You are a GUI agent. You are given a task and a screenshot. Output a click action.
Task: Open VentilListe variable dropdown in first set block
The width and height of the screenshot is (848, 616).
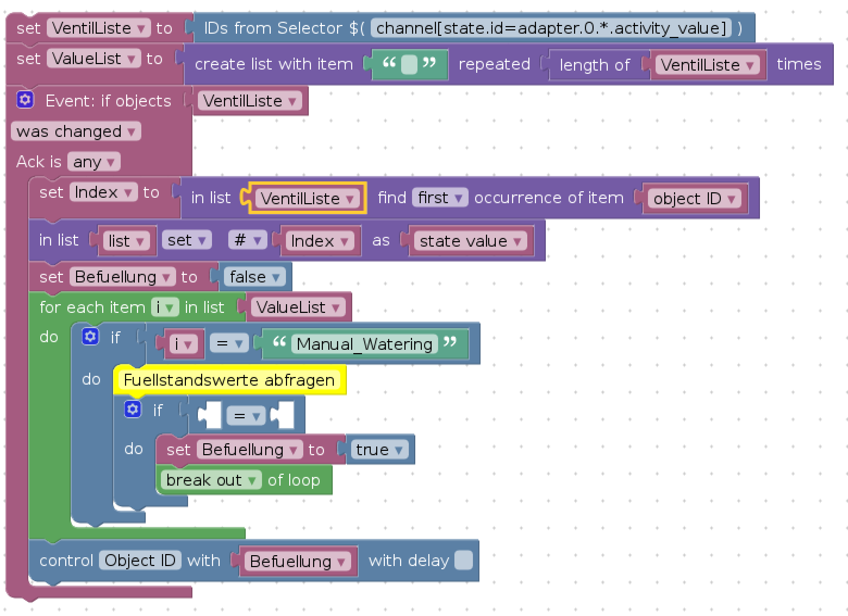98,28
